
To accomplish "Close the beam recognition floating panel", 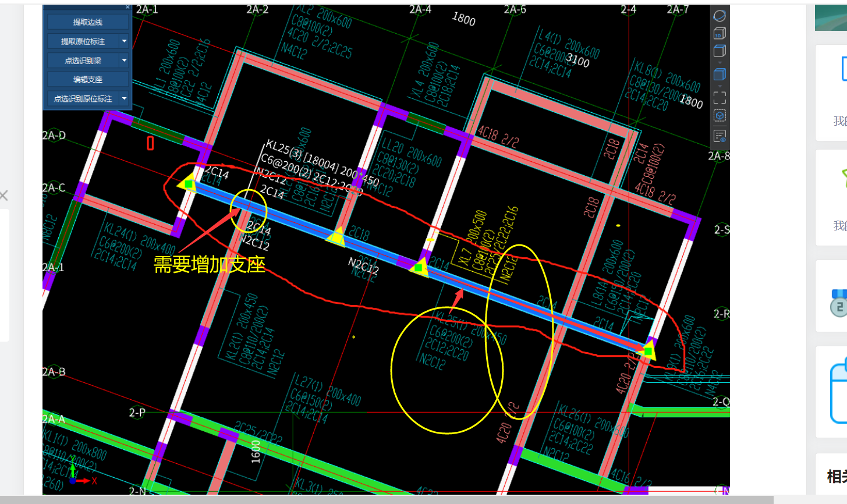I will (127, 7).
